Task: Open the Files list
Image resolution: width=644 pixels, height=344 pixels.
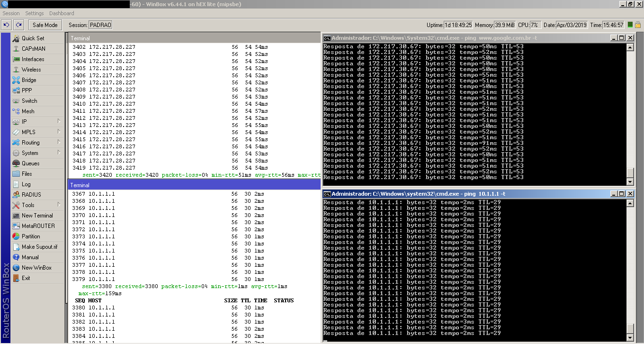Action: [27, 174]
